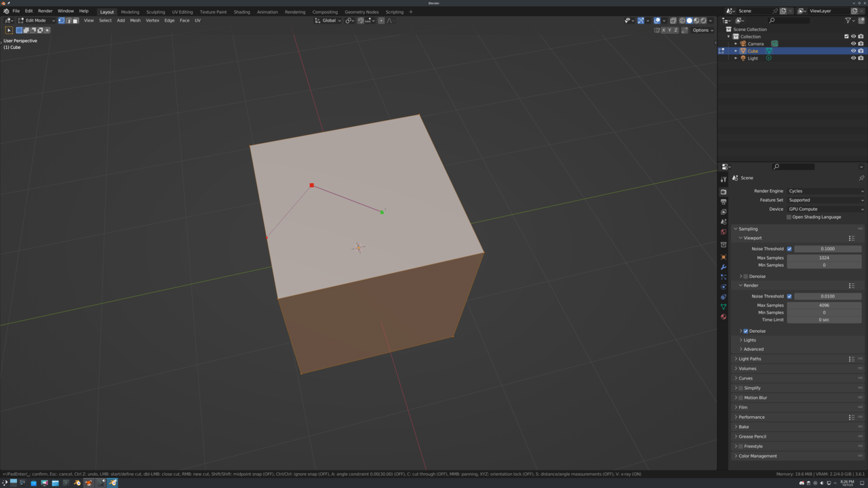
Task: Toggle viewport gizmos display
Action: click(x=640, y=20)
